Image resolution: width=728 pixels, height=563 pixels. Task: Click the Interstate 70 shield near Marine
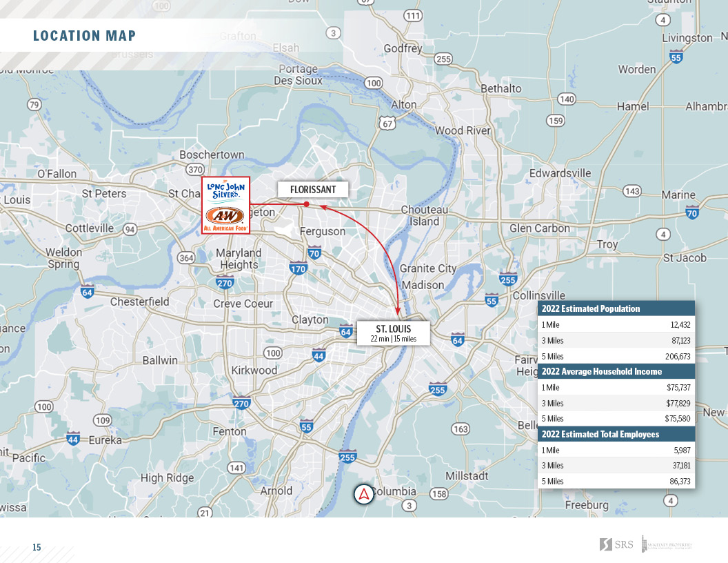pyautogui.click(x=691, y=213)
